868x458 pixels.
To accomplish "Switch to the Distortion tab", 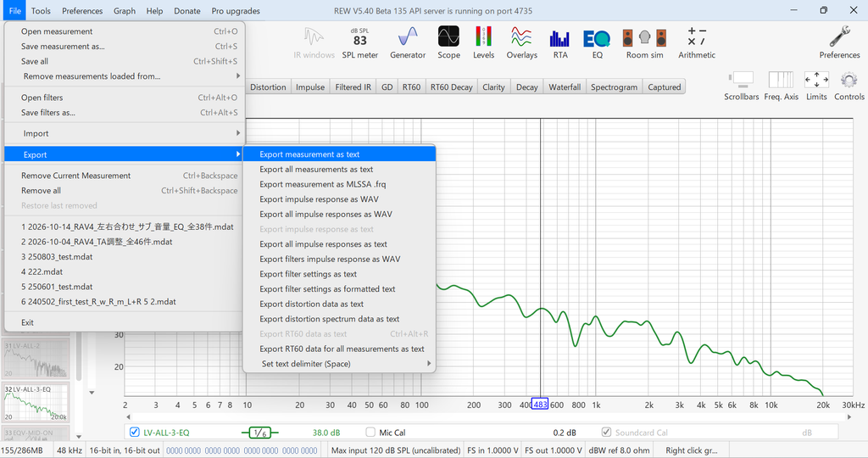I will pos(268,87).
